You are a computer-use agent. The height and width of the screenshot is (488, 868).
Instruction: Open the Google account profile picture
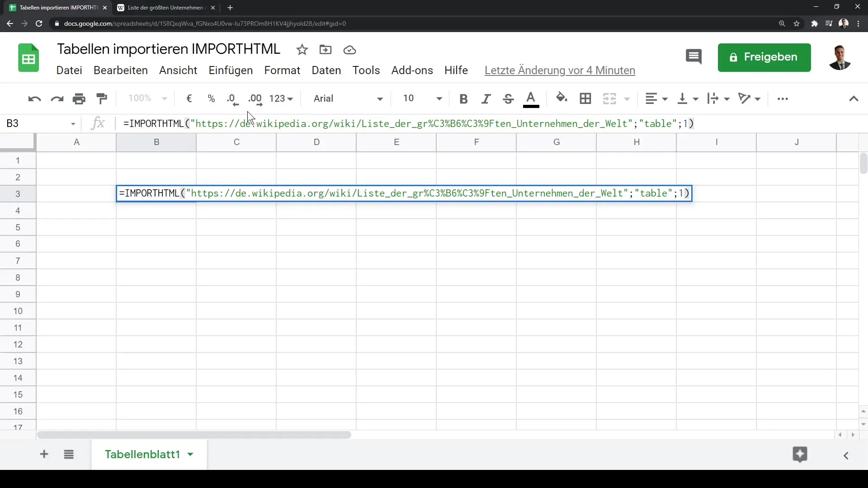coord(840,57)
